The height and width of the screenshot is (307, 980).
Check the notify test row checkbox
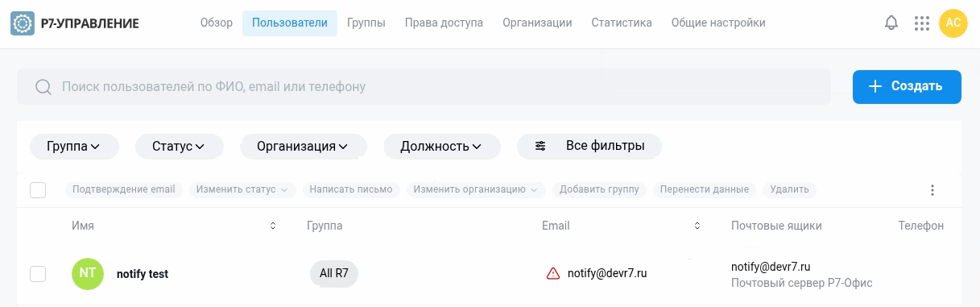click(38, 274)
